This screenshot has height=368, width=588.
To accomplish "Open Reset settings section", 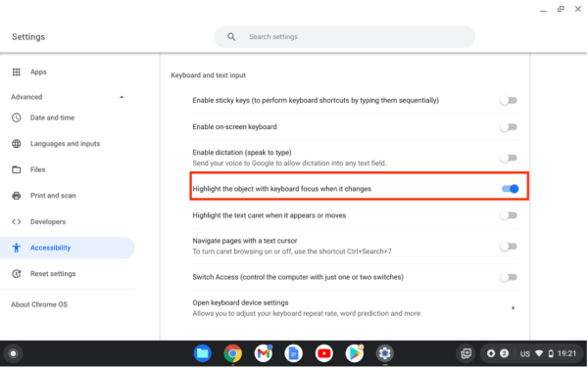I will pyautogui.click(x=53, y=274).
